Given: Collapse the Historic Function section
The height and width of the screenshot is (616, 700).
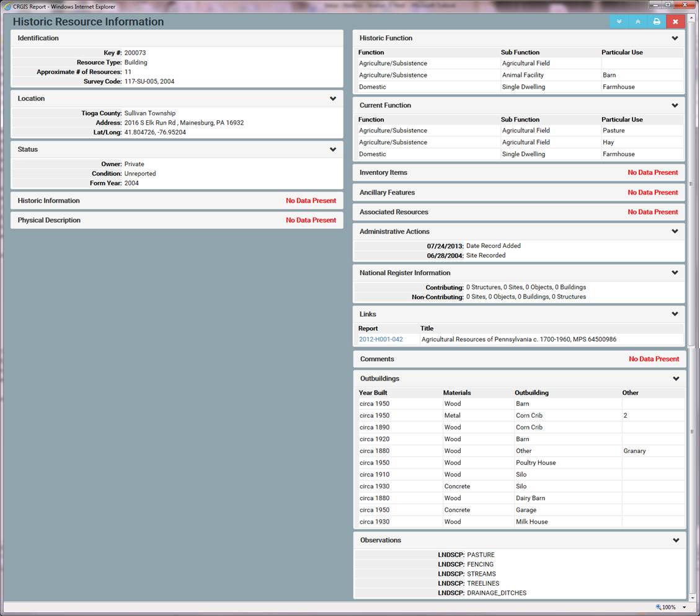Looking at the screenshot, I should pos(675,38).
